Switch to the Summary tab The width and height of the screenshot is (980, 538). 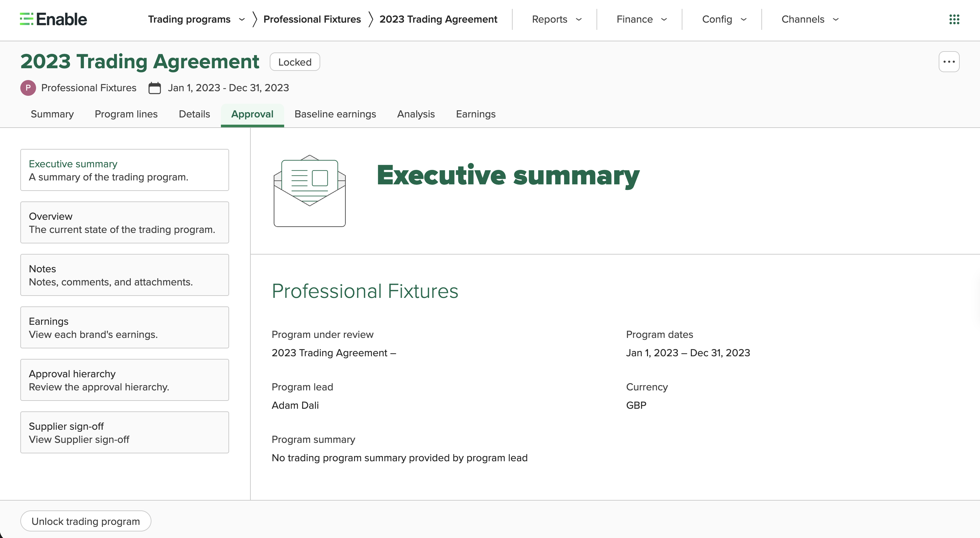pos(52,114)
